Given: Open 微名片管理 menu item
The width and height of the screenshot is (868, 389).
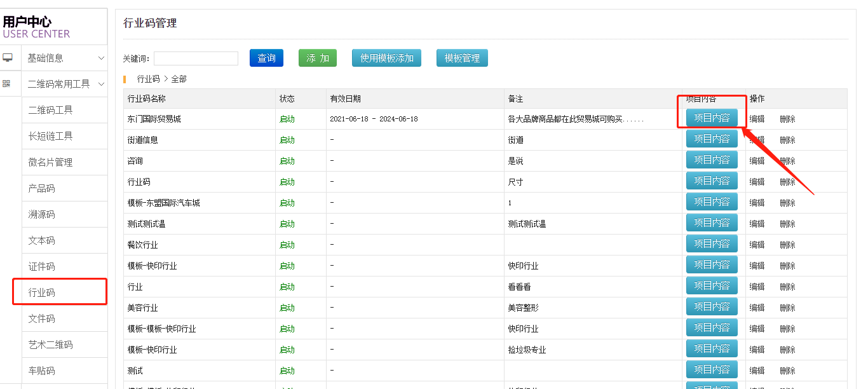Looking at the screenshot, I should click(51, 162).
